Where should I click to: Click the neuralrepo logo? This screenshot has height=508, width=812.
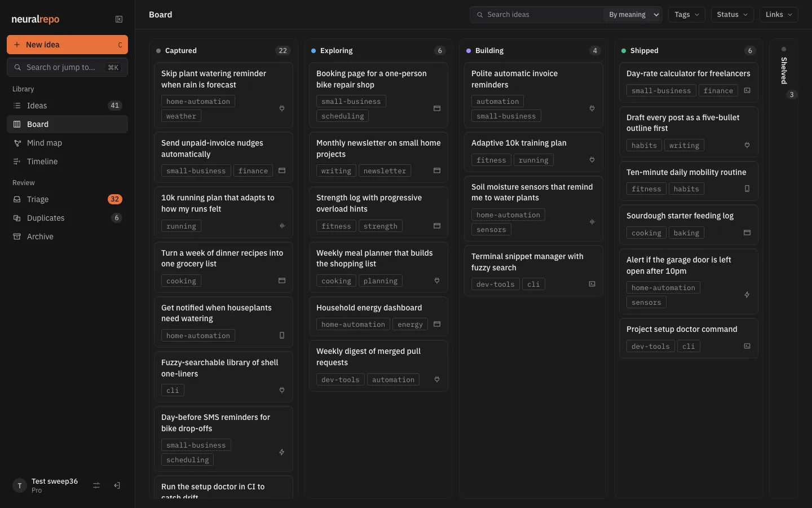click(x=36, y=19)
